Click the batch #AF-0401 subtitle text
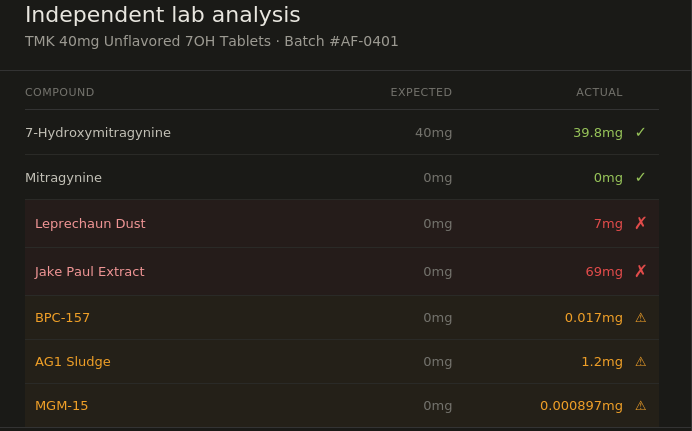The height and width of the screenshot is (431, 692). point(341,41)
